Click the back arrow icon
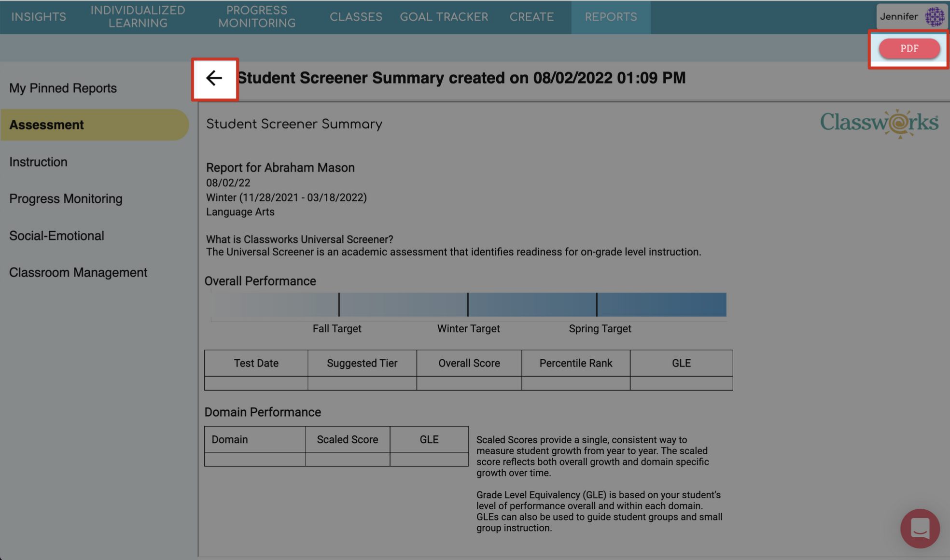Image resolution: width=950 pixels, height=560 pixels. coord(214,78)
